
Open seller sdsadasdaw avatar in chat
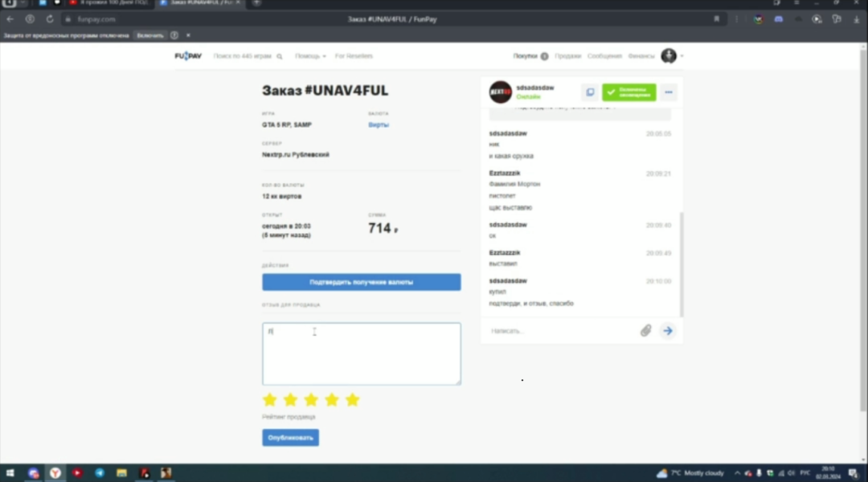(501, 92)
